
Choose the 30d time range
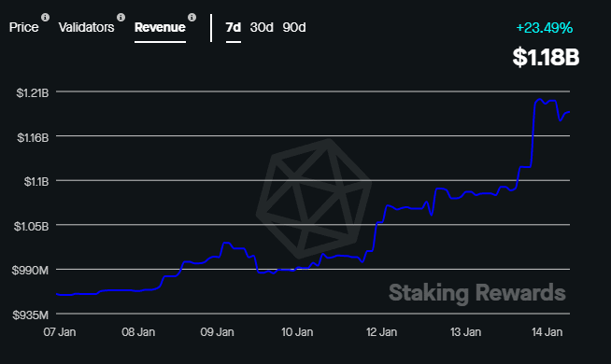(262, 27)
